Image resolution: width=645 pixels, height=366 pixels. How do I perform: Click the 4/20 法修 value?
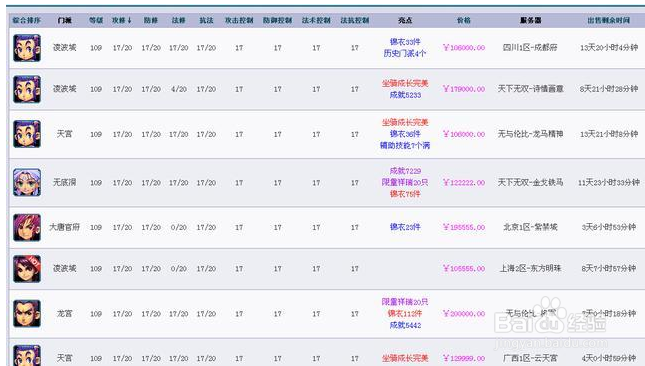click(179, 89)
